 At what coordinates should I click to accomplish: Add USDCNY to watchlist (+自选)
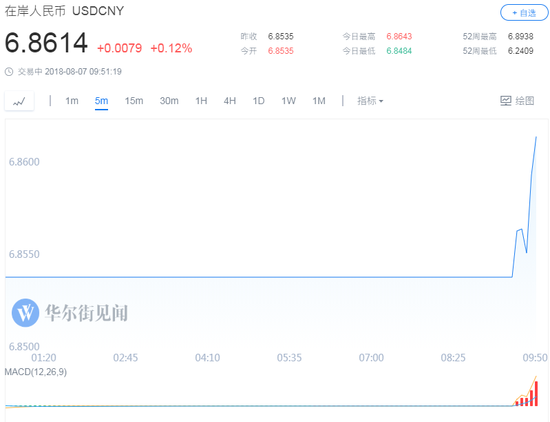click(524, 13)
